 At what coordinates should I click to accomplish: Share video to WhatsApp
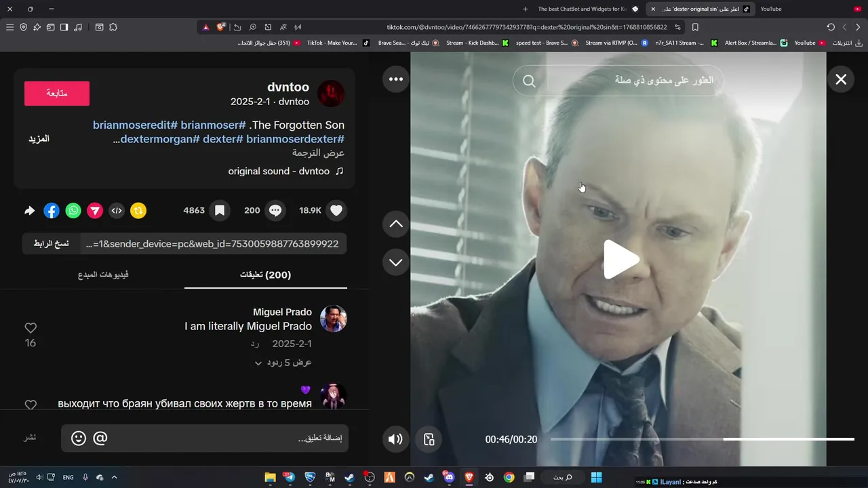click(x=73, y=211)
